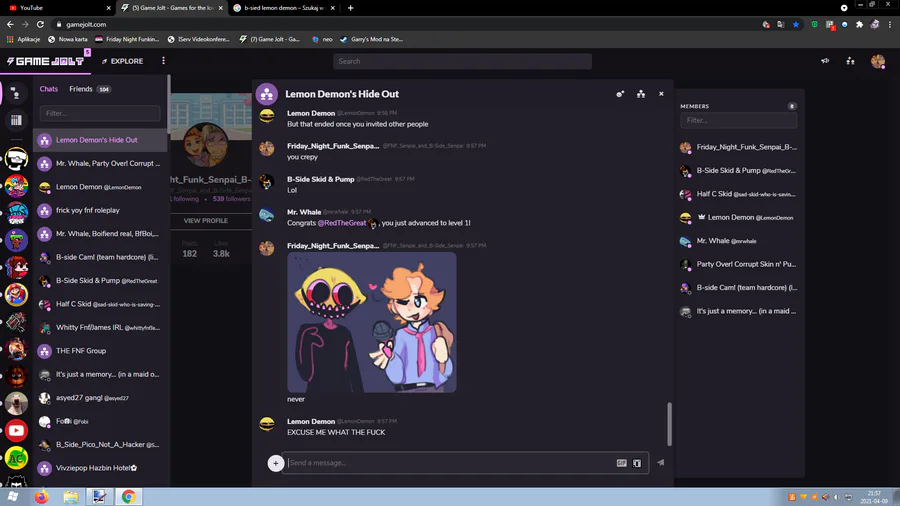Click the VIEW PROFILE button
Screen dimensions: 900x506
pyautogui.click(x=206, y=221)
